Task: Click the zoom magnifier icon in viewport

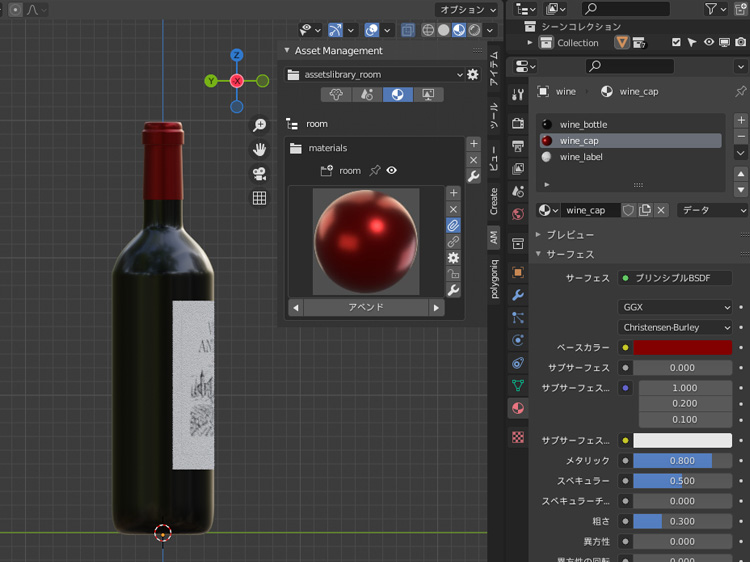Action: coord(259,125)
